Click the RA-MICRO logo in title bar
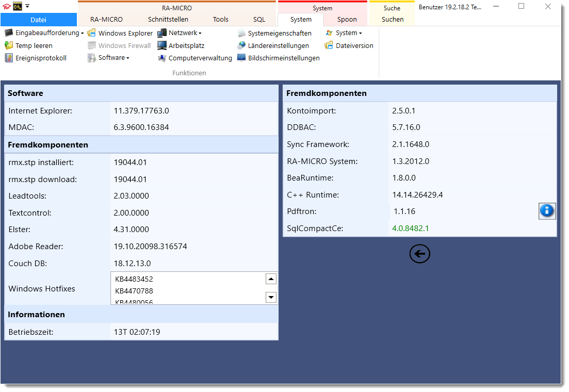The width and height of the screenshot is (569, 392). tap(7, 6)
